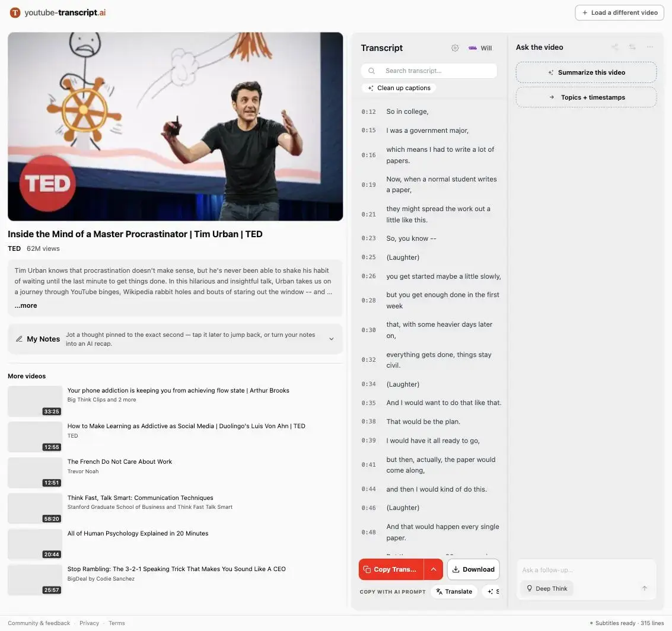Expand the description with ...more
Image resolution: width=672 pixels, height=631 pixels.
coord(26,305)
